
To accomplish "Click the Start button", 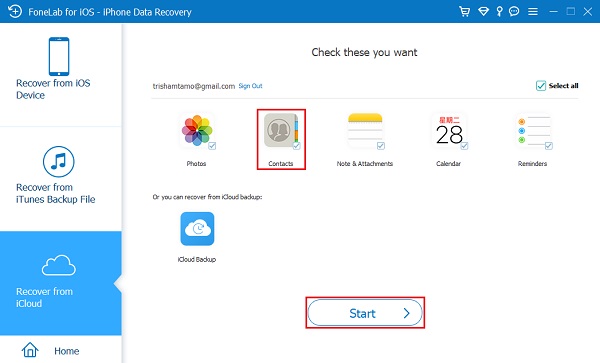I will pyautogui.click(x=365, y=313).
